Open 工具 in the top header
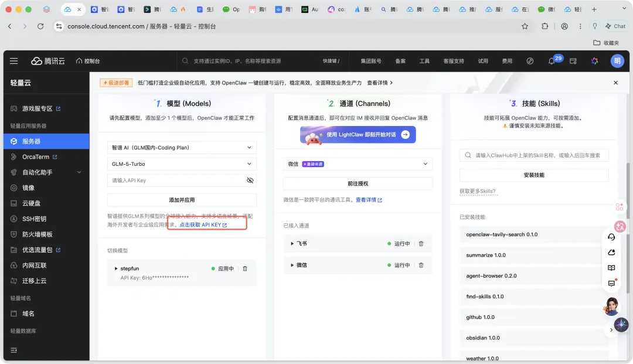 pos(424,61)
